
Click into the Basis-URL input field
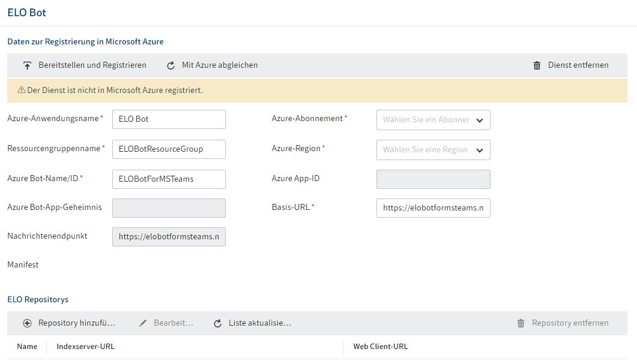[x=433, y=208]
